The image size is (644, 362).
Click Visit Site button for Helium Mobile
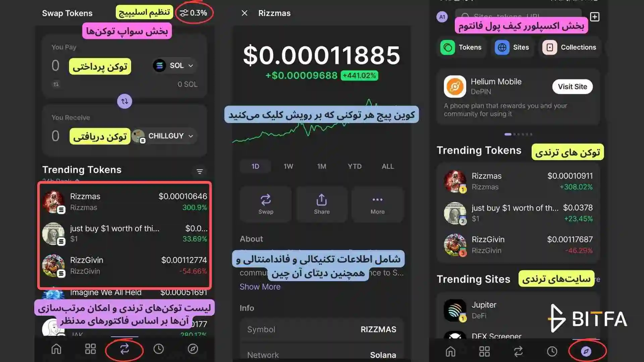click(x=572, y=86)
